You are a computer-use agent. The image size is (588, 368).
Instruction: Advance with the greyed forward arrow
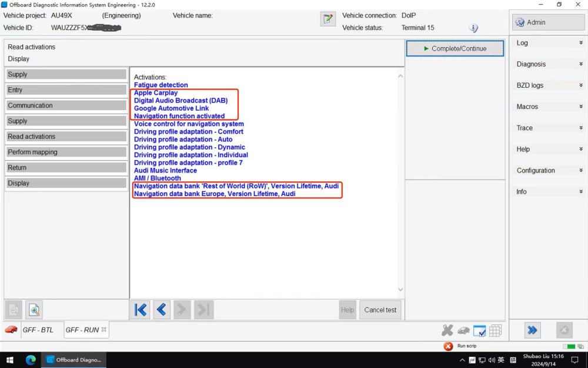182,310
